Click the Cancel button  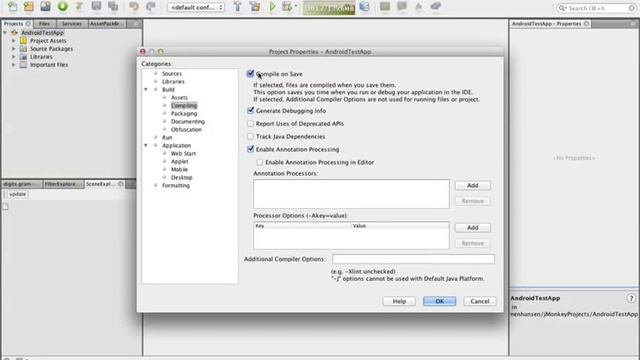(x=480, y=301)
